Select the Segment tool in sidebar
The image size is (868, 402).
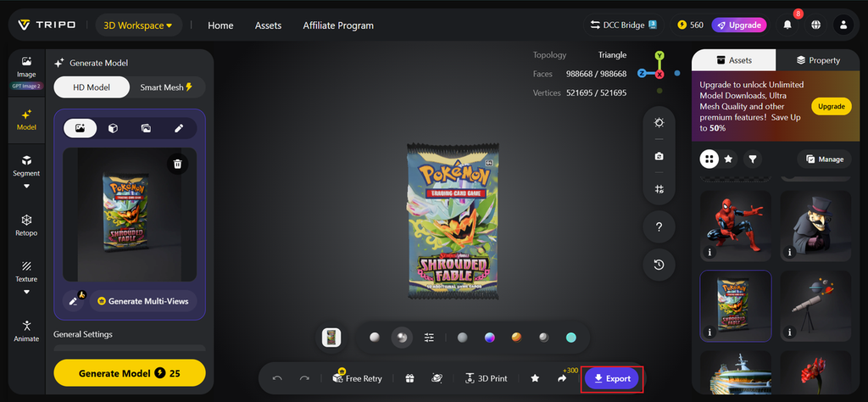26,166
